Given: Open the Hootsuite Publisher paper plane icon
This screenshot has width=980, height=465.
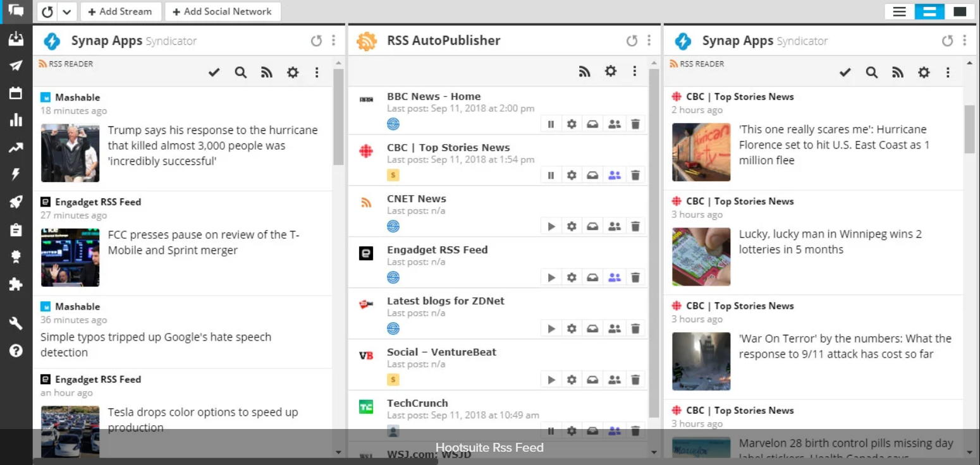Looking at the screenshot, I should 16,65.
